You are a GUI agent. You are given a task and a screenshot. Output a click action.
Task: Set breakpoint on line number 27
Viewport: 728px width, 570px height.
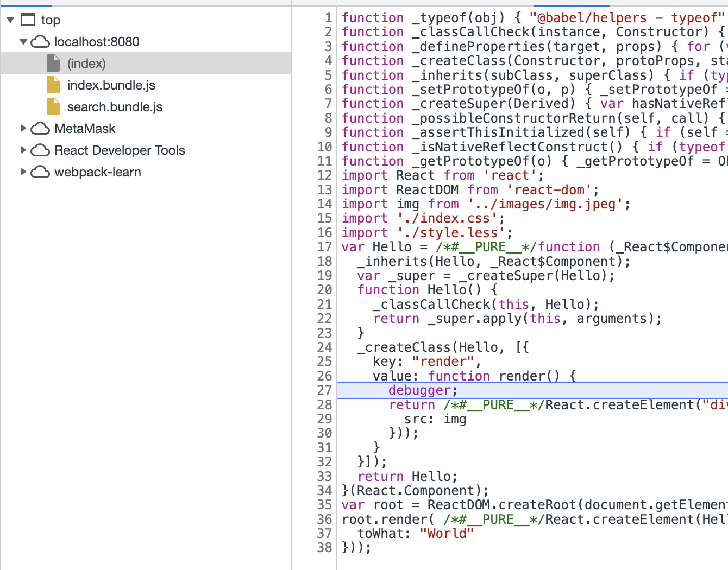point(324,390)
